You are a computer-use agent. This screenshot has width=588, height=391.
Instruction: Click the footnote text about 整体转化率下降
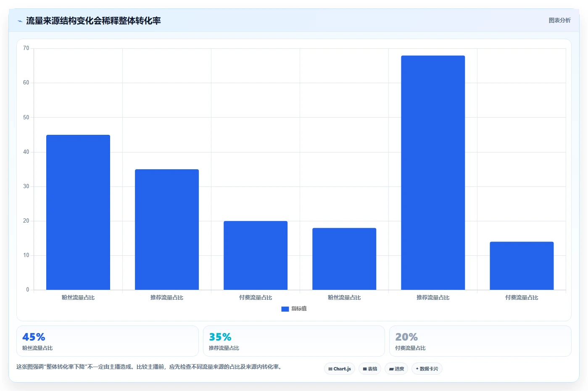coord(149,367)
